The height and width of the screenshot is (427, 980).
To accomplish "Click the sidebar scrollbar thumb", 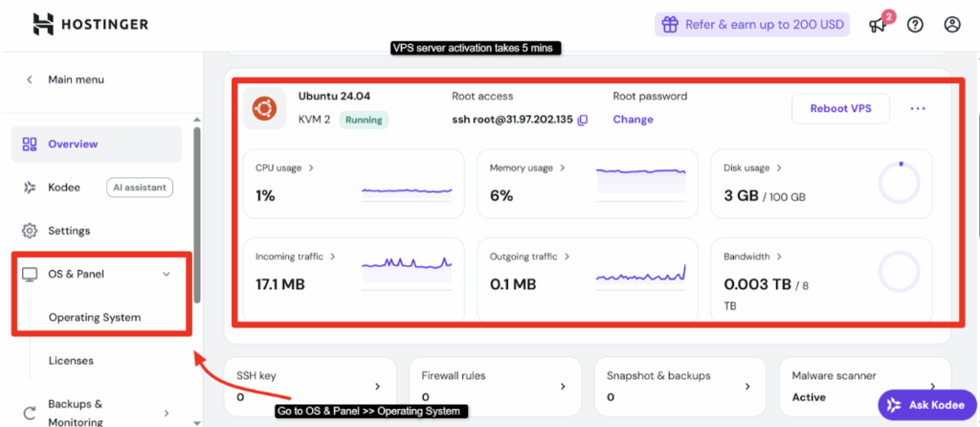I will [x=197, y=215].
